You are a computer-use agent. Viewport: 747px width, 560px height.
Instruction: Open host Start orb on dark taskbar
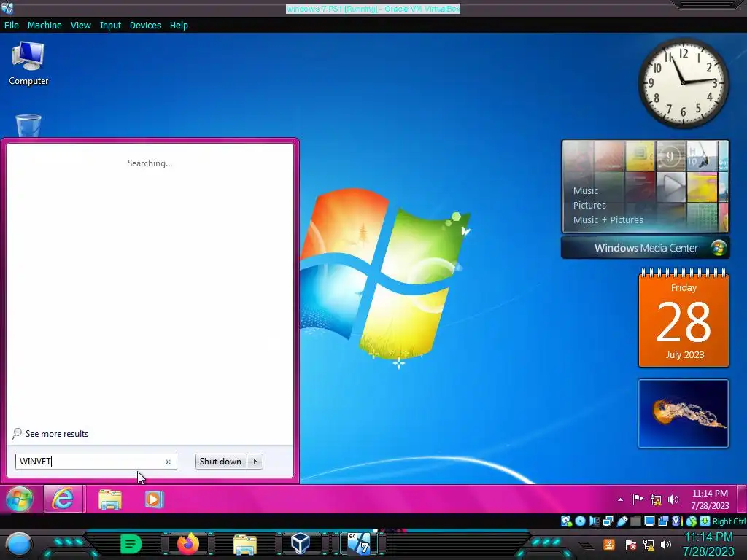pyautogui.click(x=18, y=544)
